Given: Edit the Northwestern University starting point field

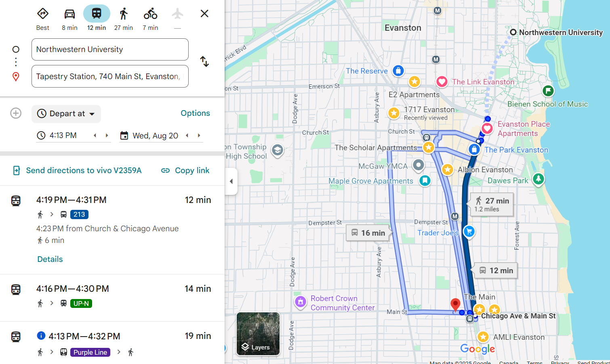Looking at the screenshot, I should pos(110,50).
